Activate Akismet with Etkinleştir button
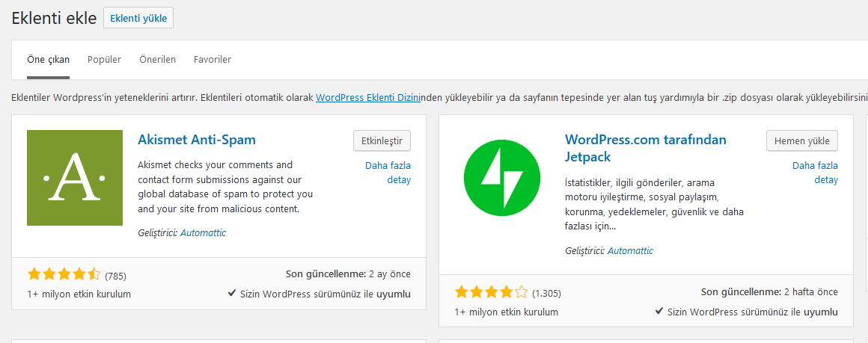This screenshot has width=868, height=343. coord(382,140)
